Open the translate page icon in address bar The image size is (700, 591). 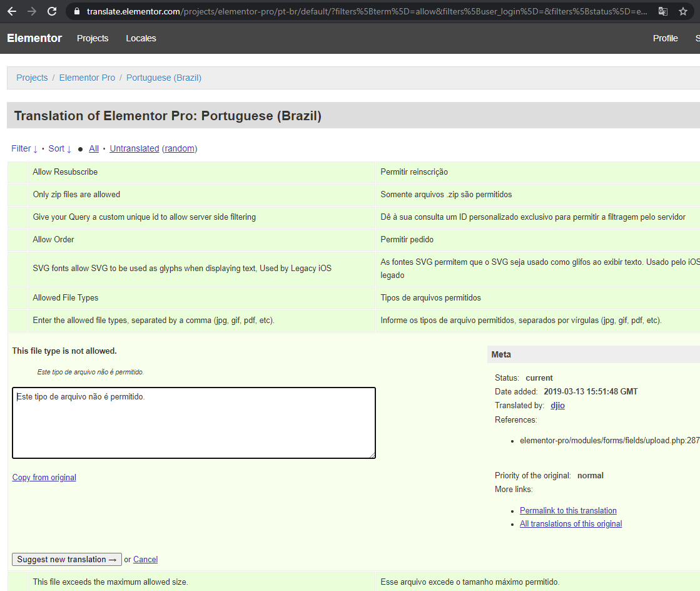tap(663, 11)
